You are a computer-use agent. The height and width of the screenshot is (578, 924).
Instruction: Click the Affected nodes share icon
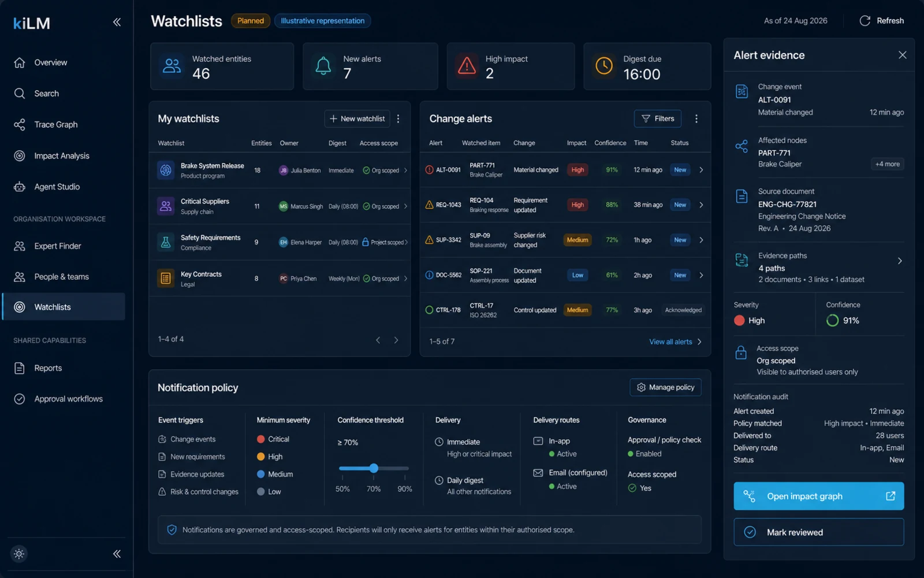click(x=742, y=146)
